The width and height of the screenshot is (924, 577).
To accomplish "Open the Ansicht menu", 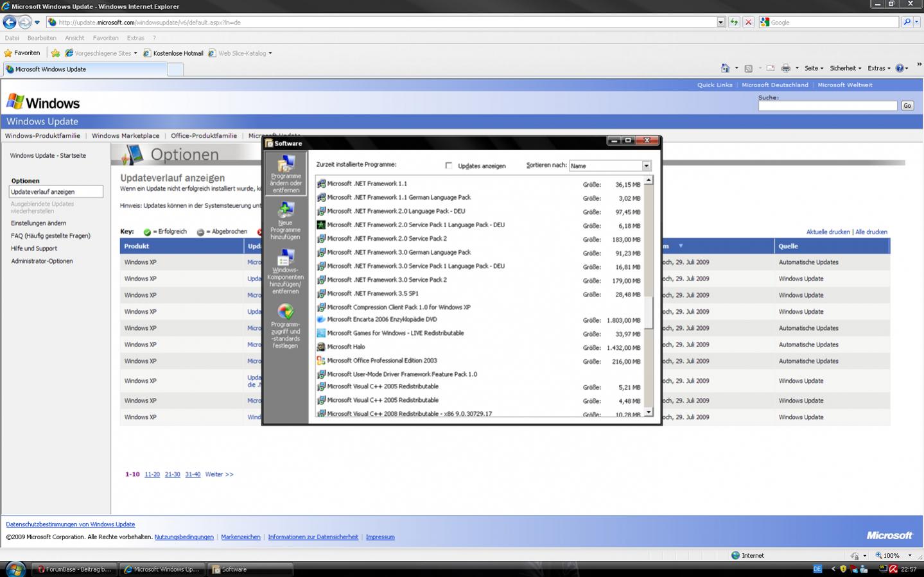I will click(x=74, y=38).
